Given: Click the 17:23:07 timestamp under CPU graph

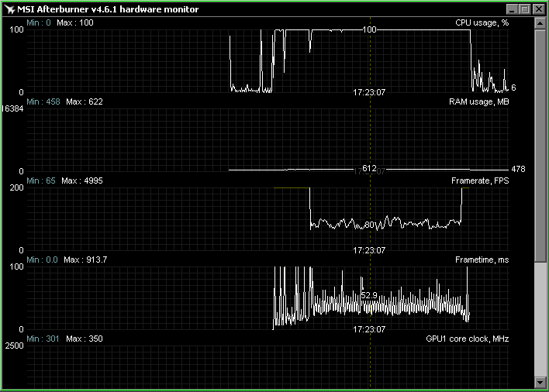Looking at the screenshot, I should [x=369, y=91].
